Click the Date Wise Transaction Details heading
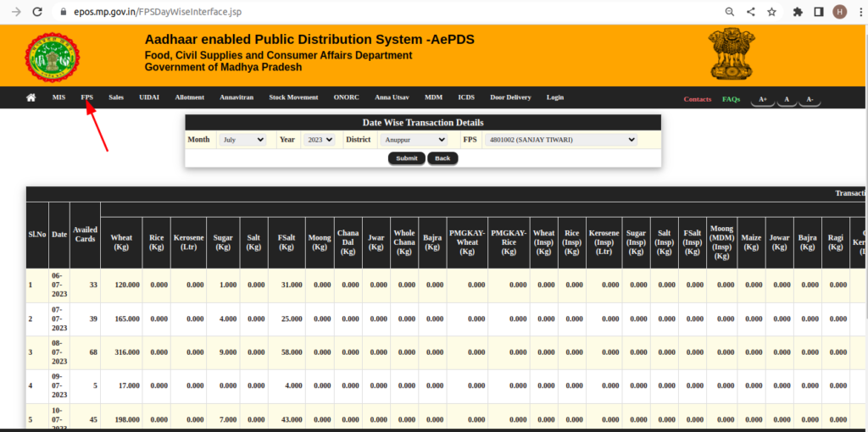 [x=423, y=123]
